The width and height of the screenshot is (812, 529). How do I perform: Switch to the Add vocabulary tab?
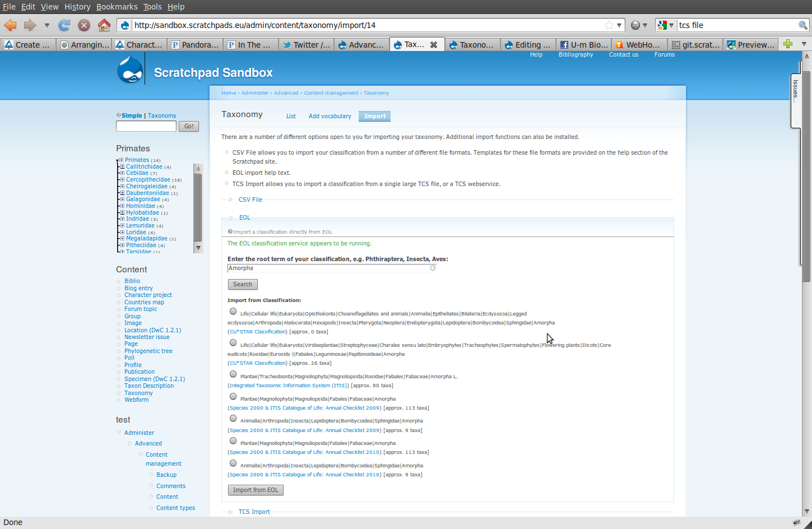(x=330, y=116)
